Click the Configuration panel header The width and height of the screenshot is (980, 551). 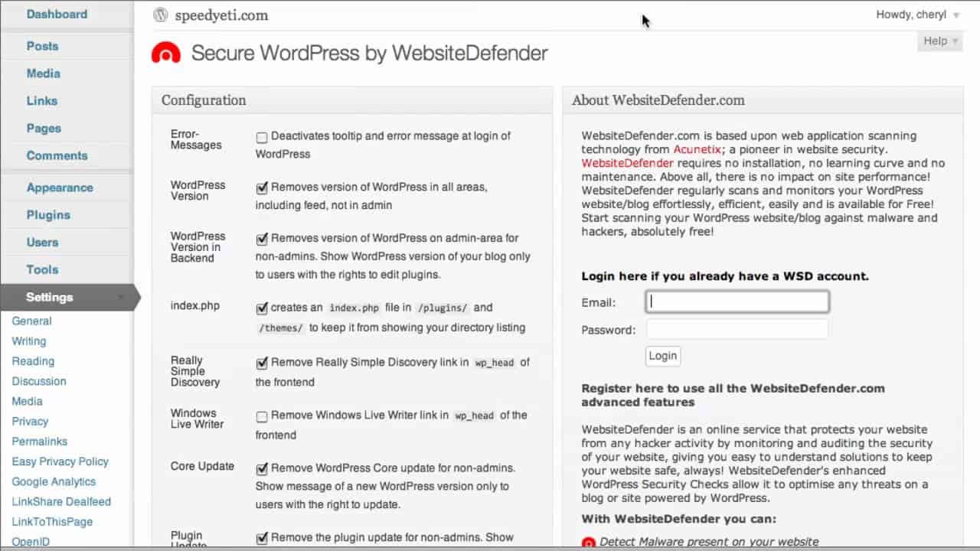pyautogui.click(x=352, y=100)
